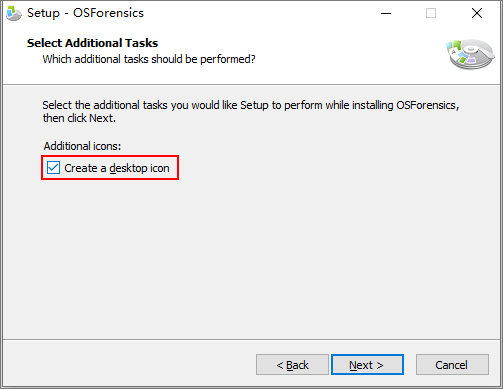The height and width of the screenshot is (389, 503).
Task: Click the 'Select Additional Tasks' heading
Action: point(92,43)
